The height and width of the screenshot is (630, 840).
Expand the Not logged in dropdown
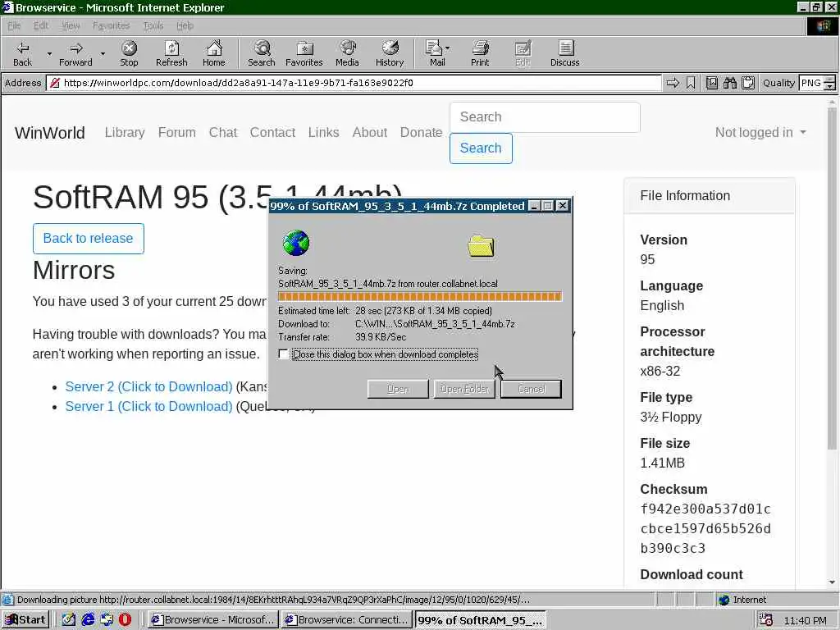pyautogui.click(x=760, y=132)
